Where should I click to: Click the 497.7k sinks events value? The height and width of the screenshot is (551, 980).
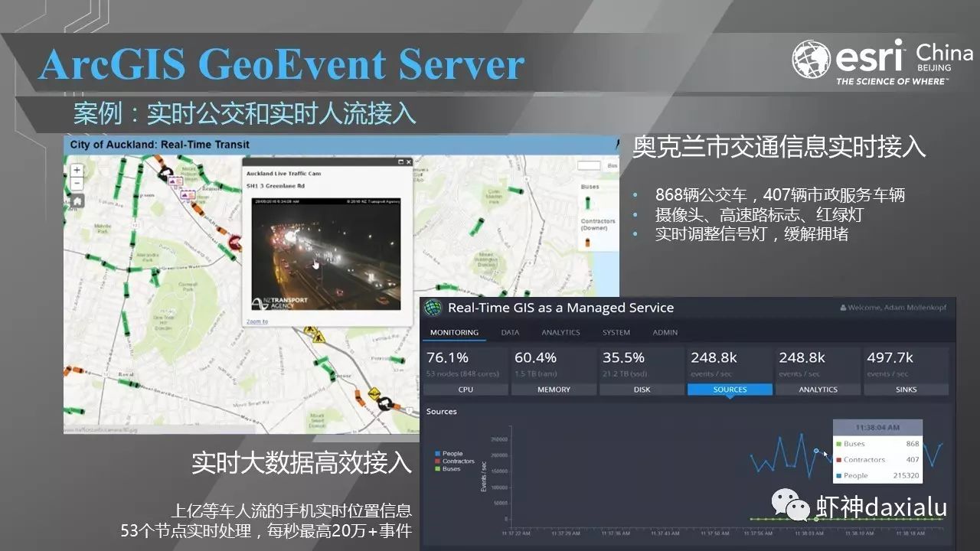890,357
